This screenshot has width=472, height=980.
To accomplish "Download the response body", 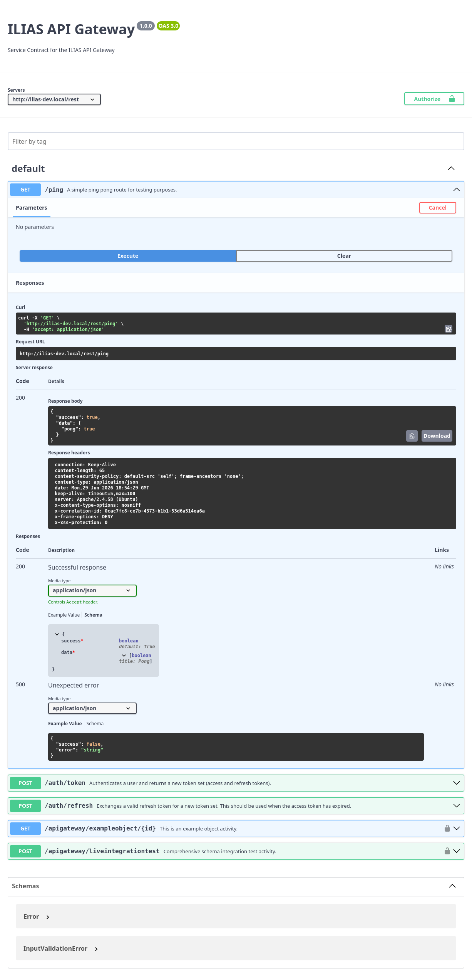I will [437, 436].
